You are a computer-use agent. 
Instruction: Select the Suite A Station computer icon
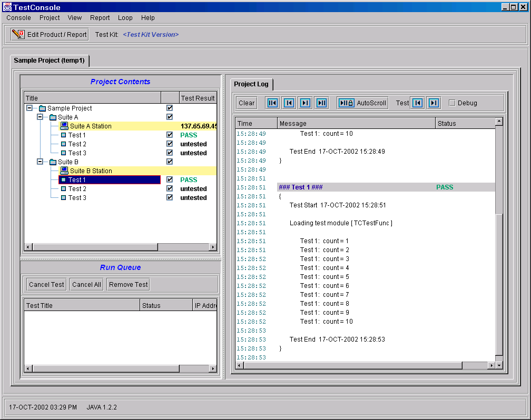tap(64, 126)
